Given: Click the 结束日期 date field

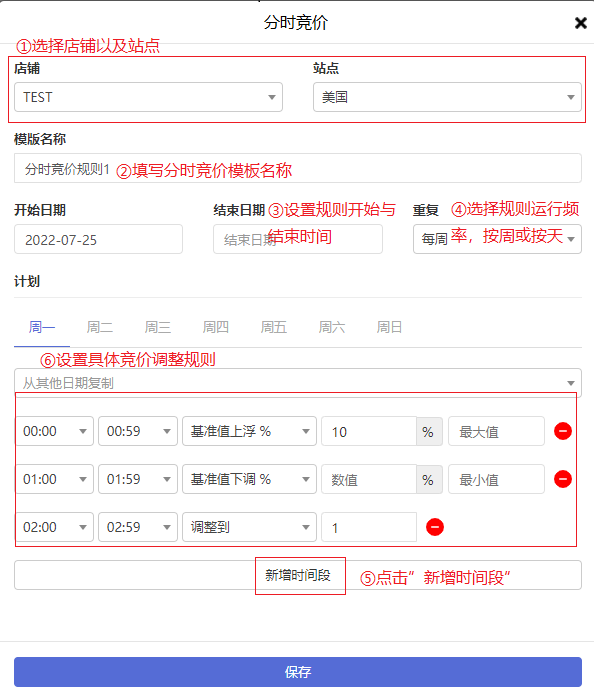Looking at the screenshot, I should point(298,239).
